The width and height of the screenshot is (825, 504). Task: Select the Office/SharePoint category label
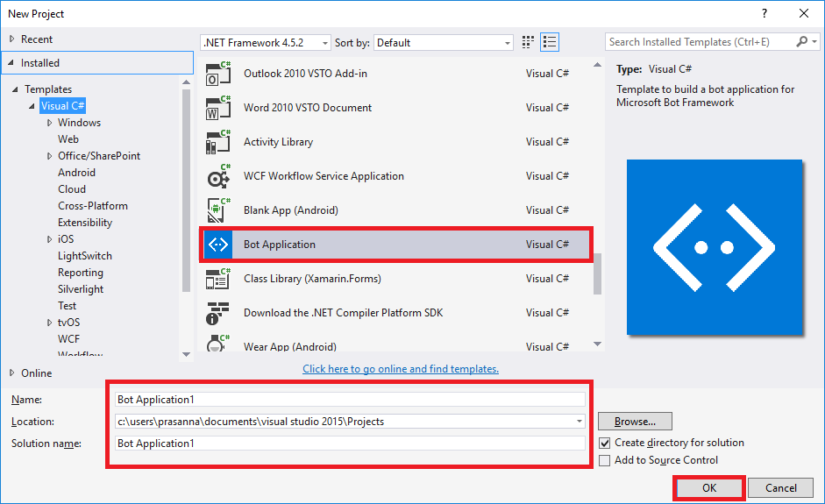pyautogui.click(x=99, y=156)
